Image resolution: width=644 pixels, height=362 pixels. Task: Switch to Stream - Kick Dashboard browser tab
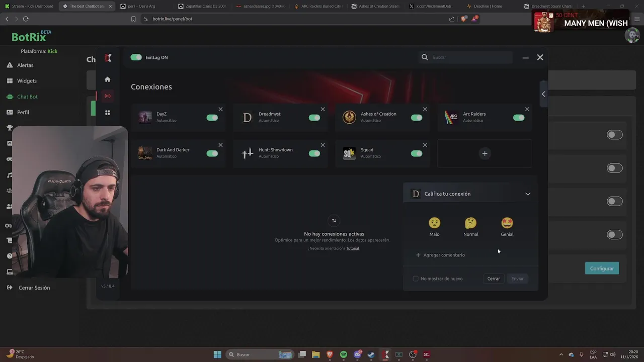point(29,6)
